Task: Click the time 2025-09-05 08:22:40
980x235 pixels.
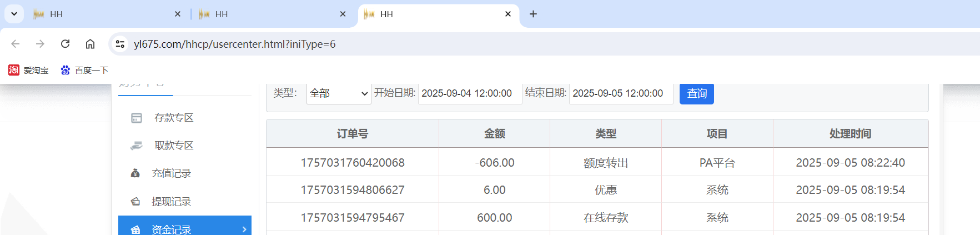Action: (851, 163)
